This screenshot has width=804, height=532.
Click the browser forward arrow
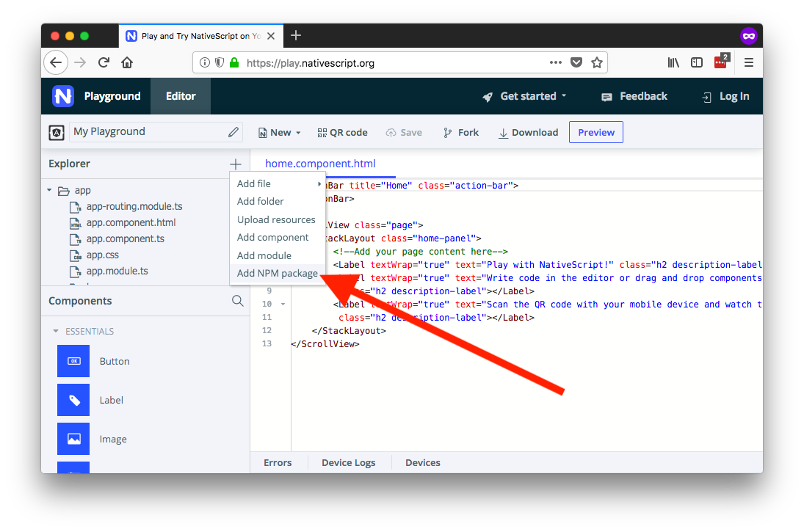(x=80, y=62)
